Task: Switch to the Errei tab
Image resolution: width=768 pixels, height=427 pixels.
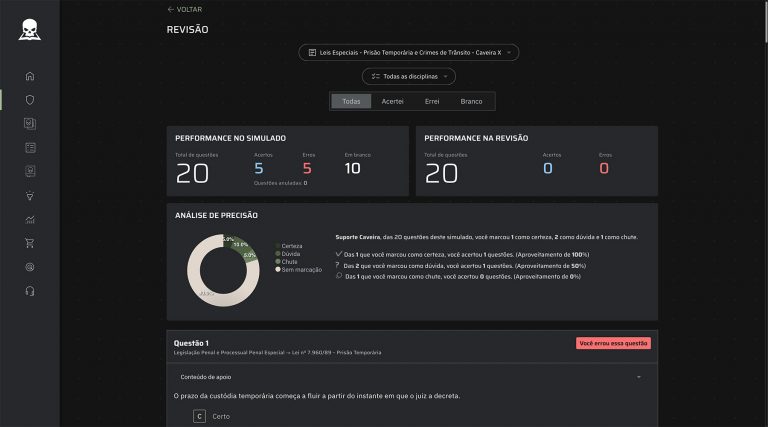Action: tap(432, 101)
